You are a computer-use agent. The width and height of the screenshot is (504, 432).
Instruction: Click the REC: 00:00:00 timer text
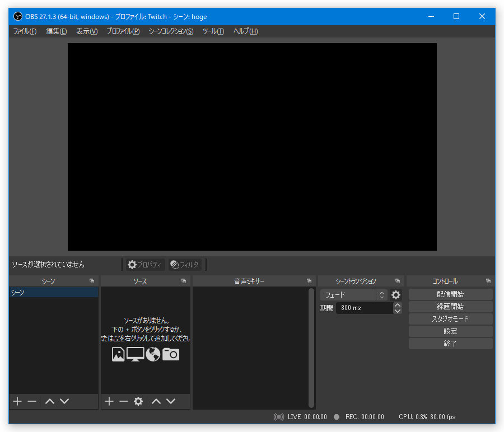pos(365,417)
